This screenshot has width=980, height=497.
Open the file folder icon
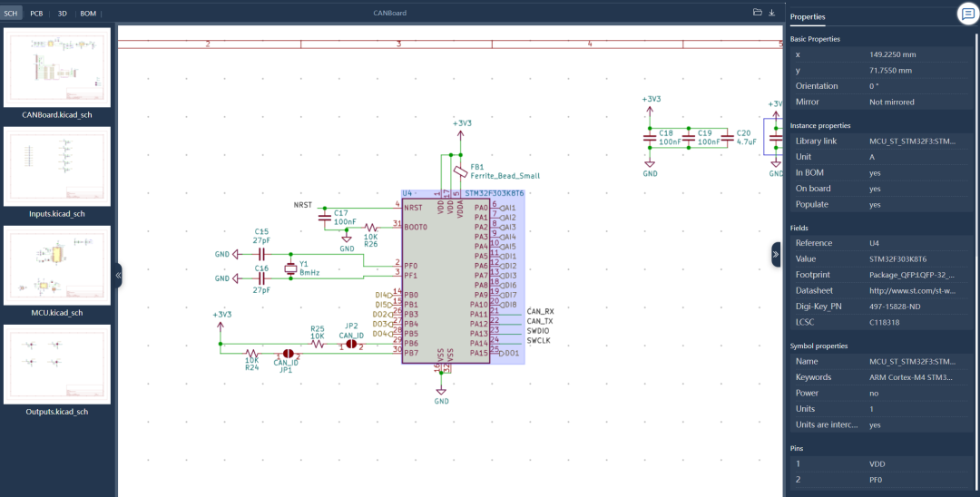(758, 13)
